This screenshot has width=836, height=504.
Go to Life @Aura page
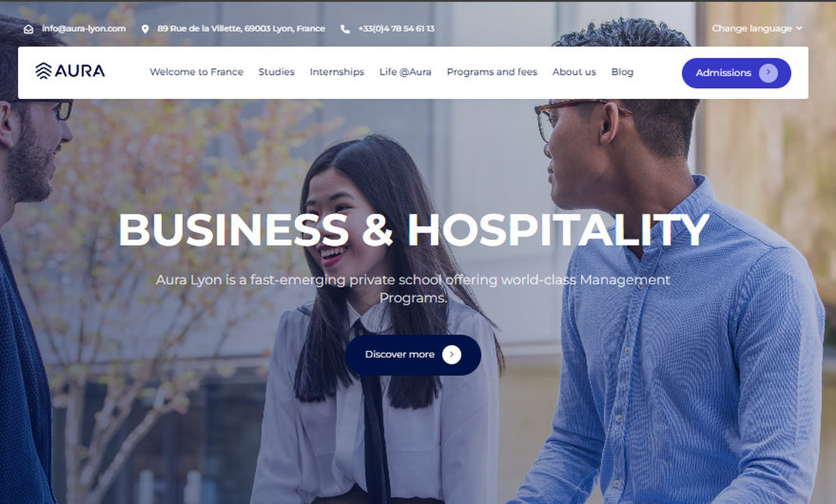[x=405, y=72]
